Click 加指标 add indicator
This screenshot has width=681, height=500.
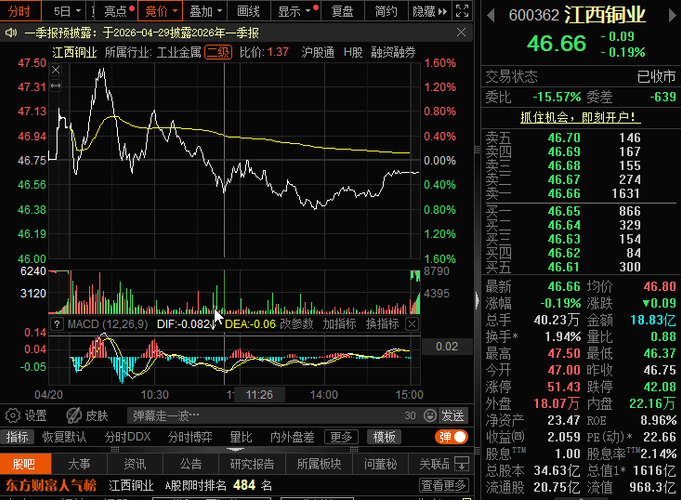pyautogui.click(x=340, y=324)
